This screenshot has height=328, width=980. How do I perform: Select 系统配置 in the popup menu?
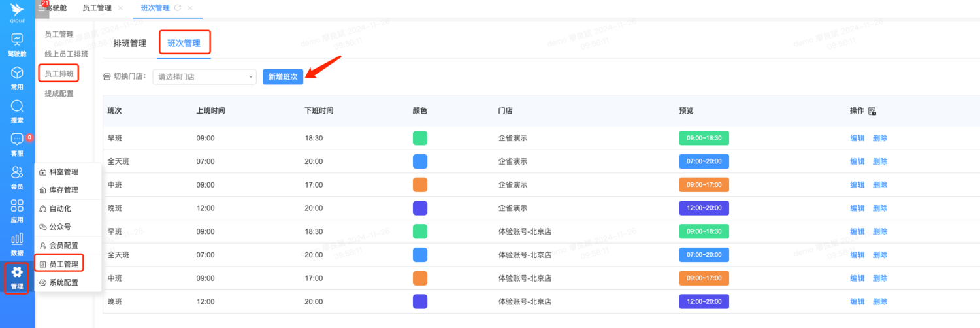(63, 282)
